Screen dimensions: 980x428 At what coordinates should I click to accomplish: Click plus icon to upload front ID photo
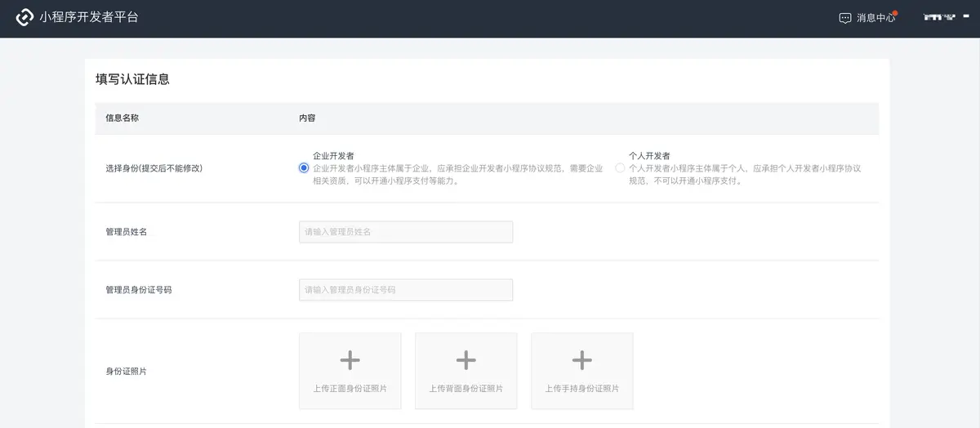pyautogui.click(x=350, y=360)
